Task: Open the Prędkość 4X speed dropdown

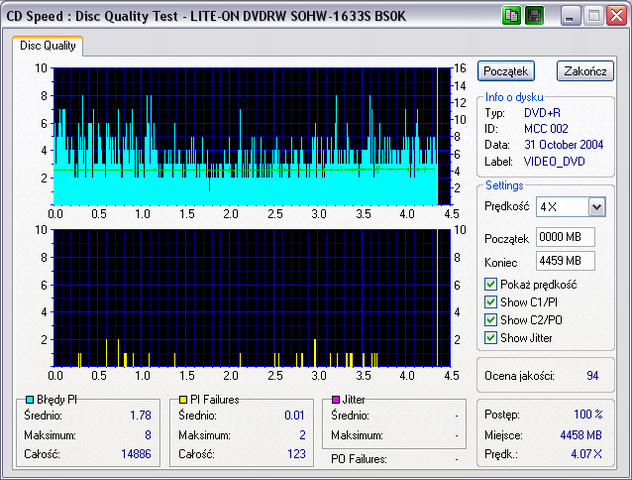Action: (597, 208)
